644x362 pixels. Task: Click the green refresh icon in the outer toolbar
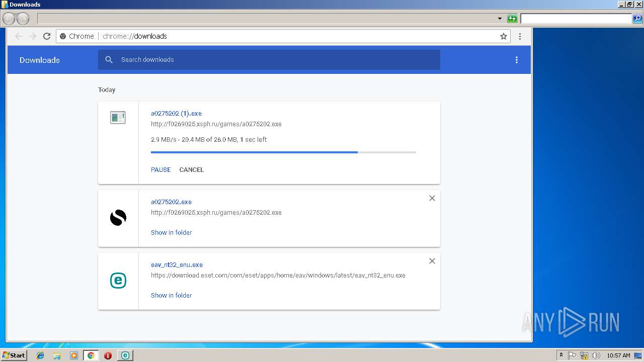tap(512, 19)
